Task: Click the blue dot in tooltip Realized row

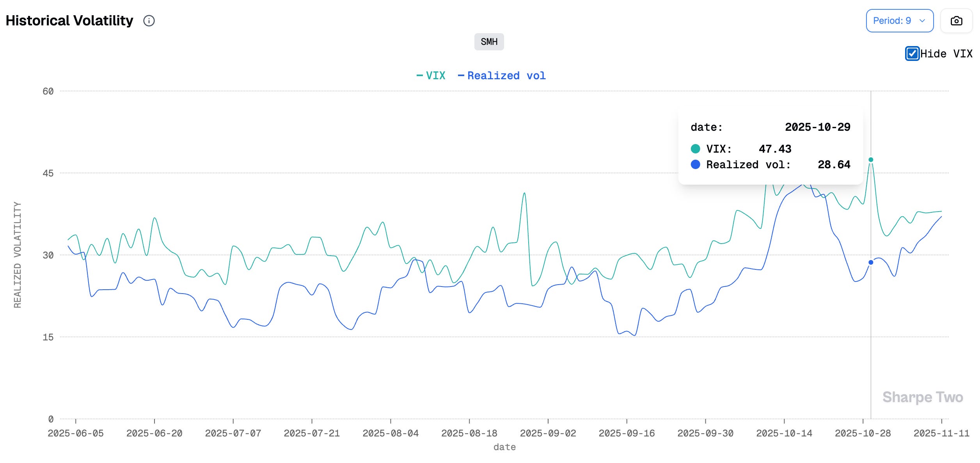Action: pos(695,164)
